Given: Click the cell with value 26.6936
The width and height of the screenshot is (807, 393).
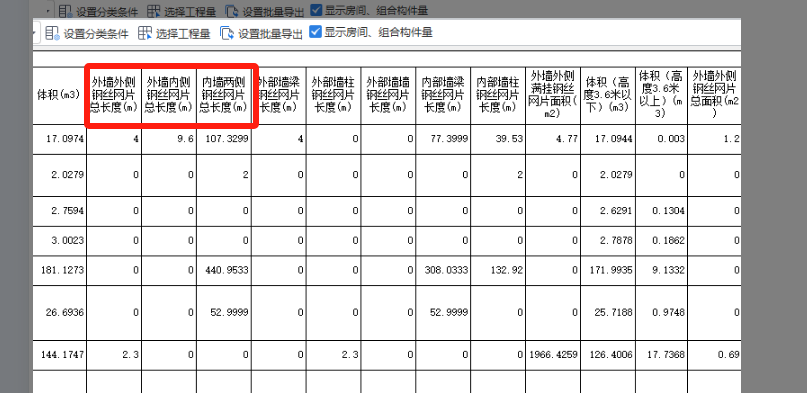Looking at the screenshot, I should [x=59, y=313].
